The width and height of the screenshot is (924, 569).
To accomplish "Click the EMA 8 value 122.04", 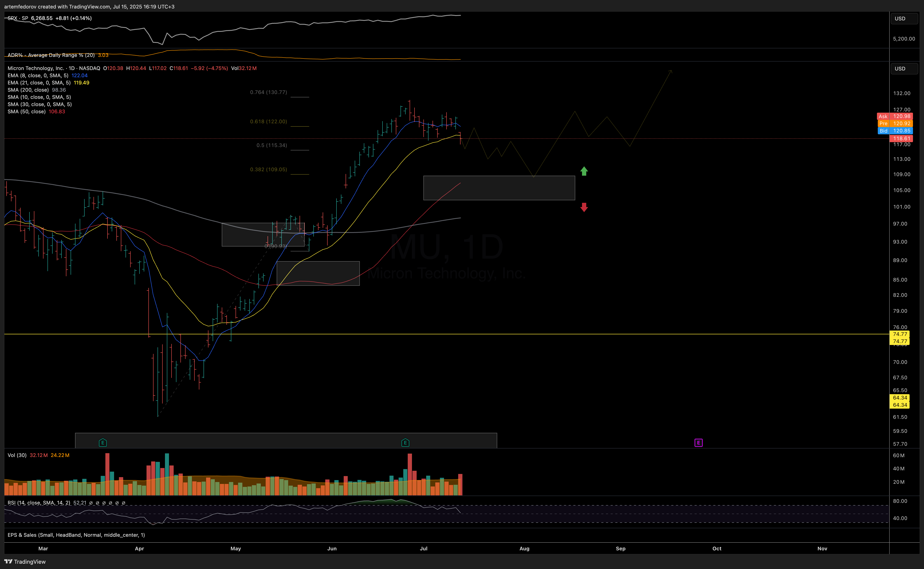I will tap(80, 75).
